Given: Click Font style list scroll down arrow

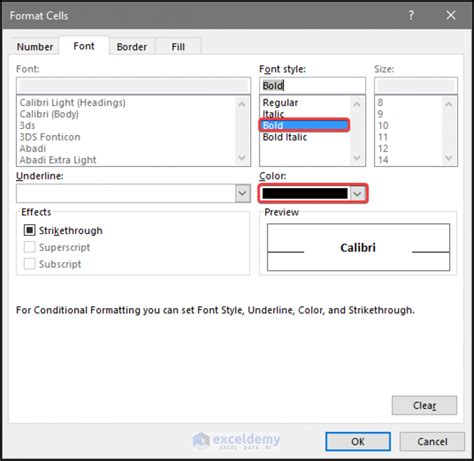Looking at the screenshot, I should 357,158.
